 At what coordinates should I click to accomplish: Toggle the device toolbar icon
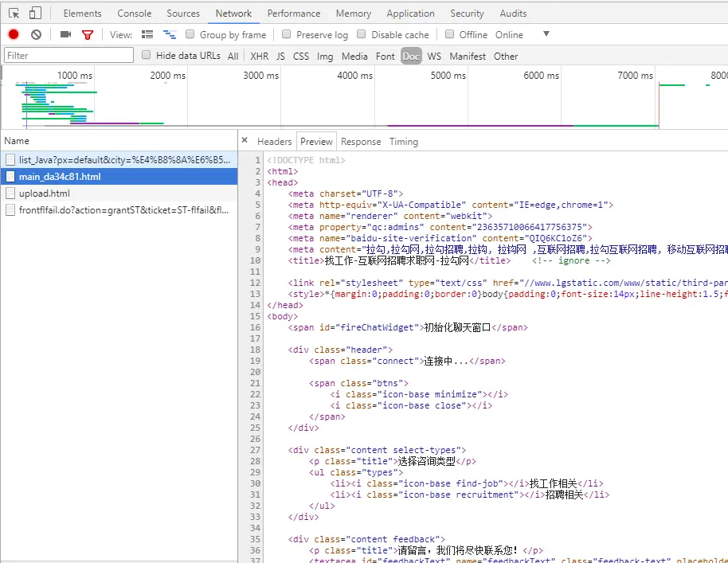click(x=35, y=14)
